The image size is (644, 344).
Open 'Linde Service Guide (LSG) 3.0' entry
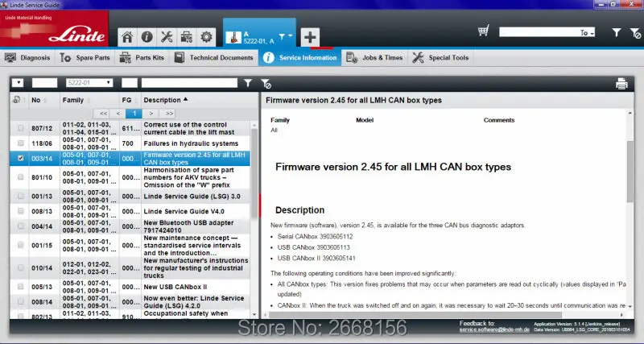pyautogui.click(x=192, y=197)
